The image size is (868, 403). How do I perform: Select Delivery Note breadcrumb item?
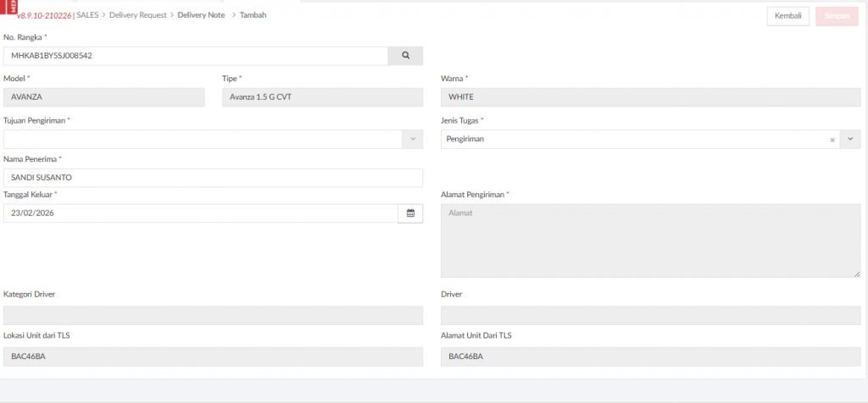[201, 15]
